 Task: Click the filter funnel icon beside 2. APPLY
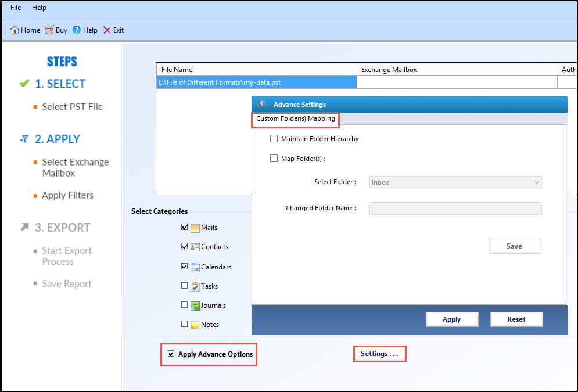coord(24,139)
